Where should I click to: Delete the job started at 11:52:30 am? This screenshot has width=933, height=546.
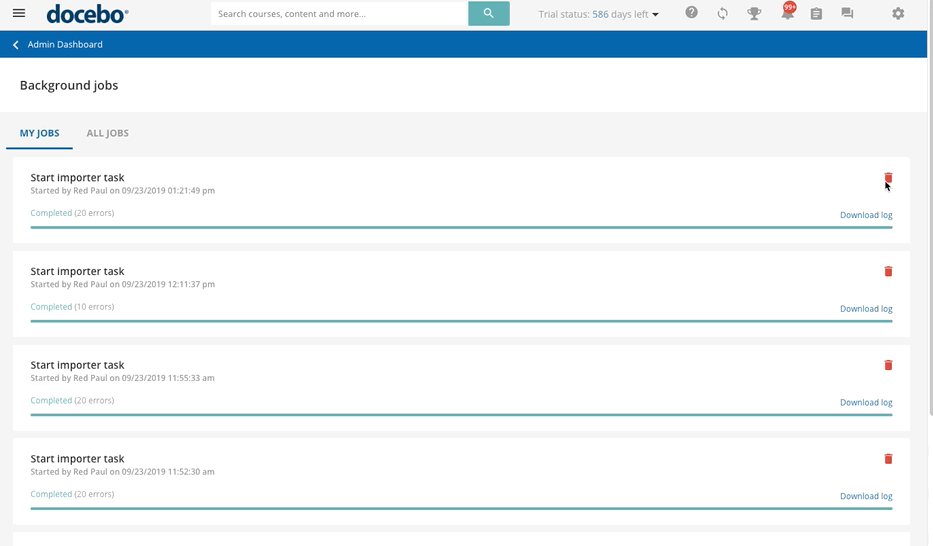[888, 459]
